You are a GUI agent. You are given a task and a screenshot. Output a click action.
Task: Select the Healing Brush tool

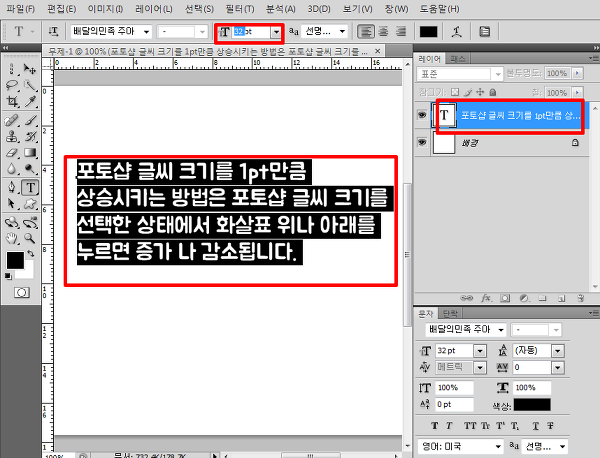[12, 120]
